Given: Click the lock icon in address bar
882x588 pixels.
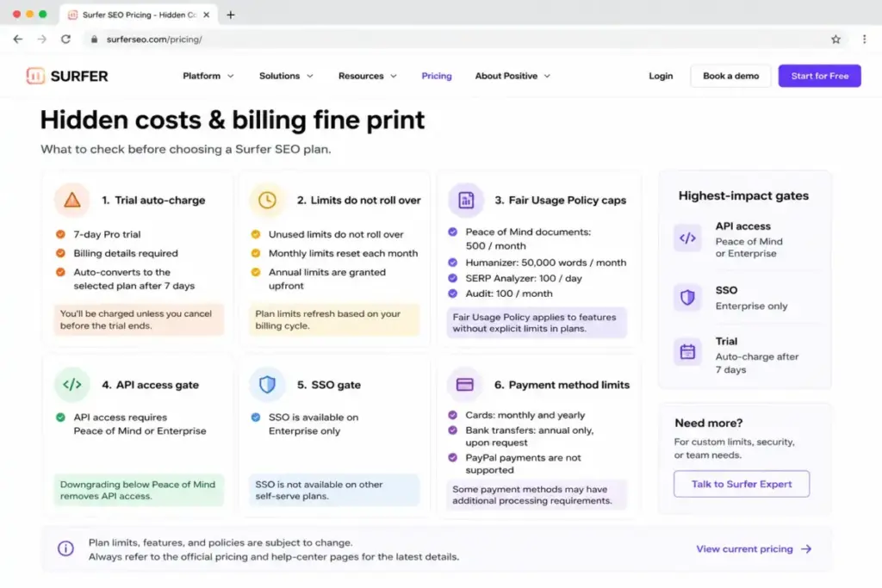Looking at the screenshot, I should pyautogui.click(x=94, y=39).
